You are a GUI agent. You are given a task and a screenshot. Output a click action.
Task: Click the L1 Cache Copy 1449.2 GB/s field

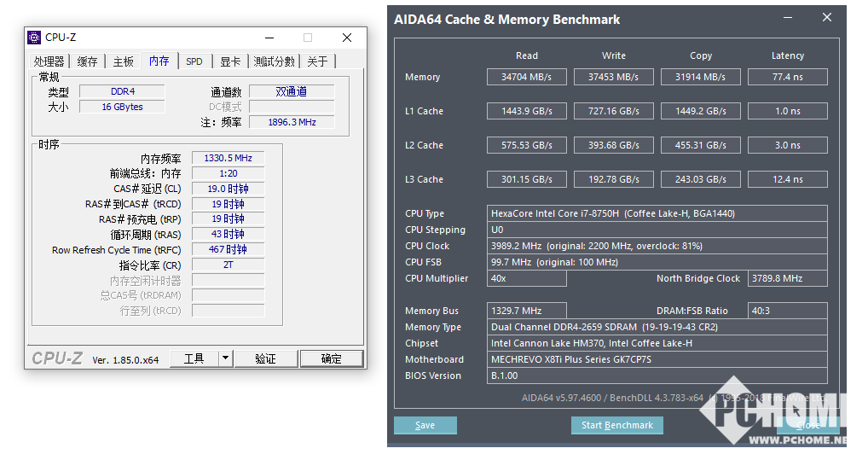[700, 111]
